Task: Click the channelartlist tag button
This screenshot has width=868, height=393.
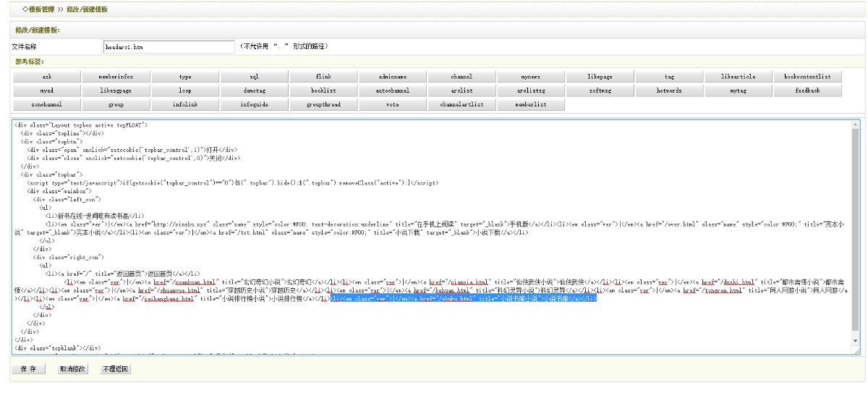Action: click(461, 104)
